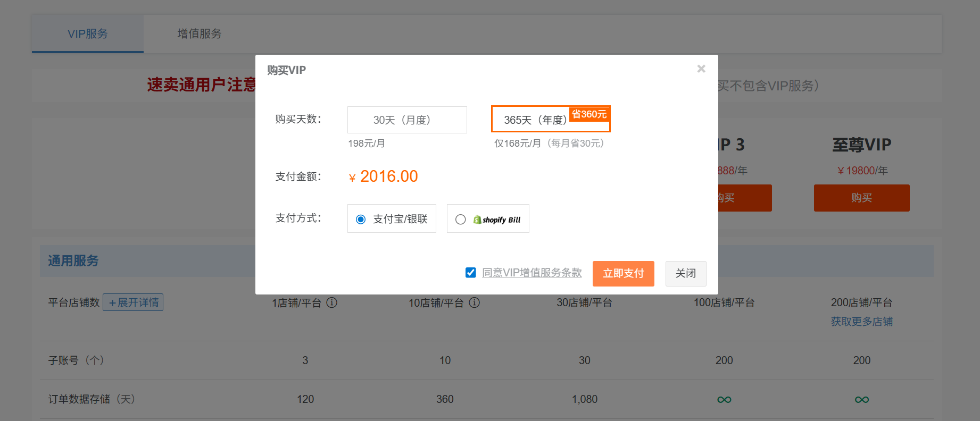
Task: Select the 支付宝/银联 payment radio button
Action: pyautogui.click(x=361, y=220)
